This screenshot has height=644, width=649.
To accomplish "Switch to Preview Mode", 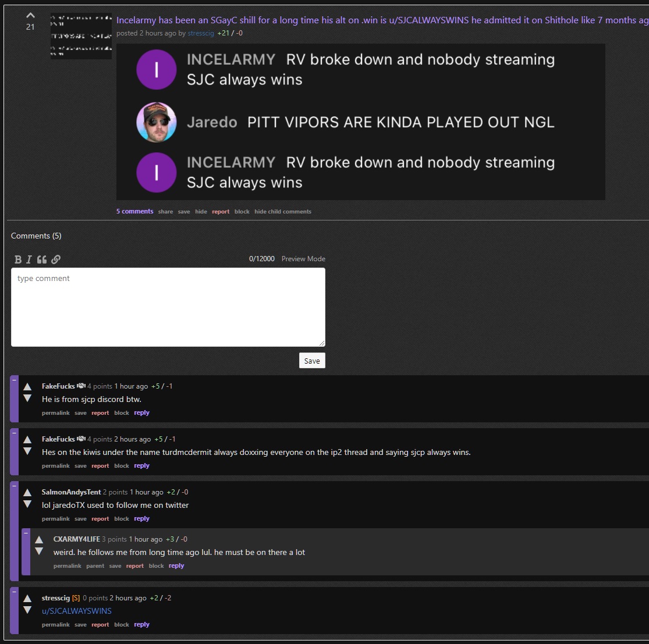I will coord(303,258).
